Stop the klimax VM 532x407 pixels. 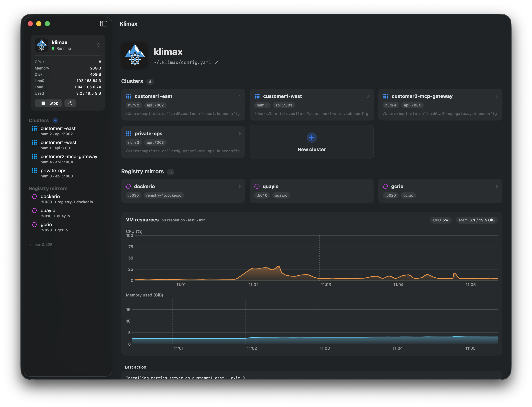click(48, 103)
